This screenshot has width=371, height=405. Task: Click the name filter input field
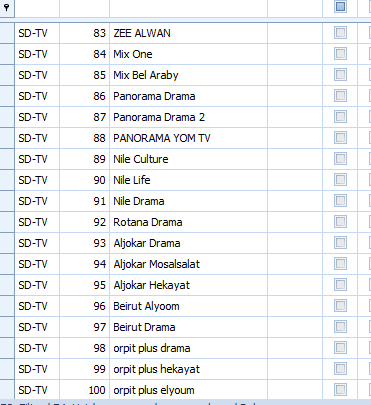188,8
